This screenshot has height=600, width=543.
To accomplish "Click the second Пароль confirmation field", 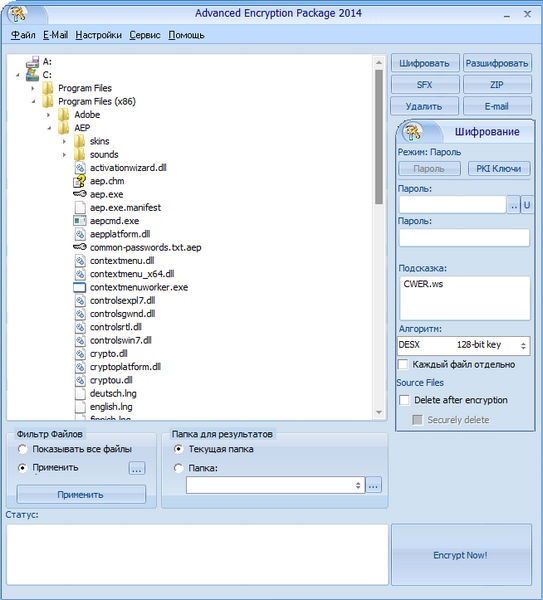I will pos(464,238).
